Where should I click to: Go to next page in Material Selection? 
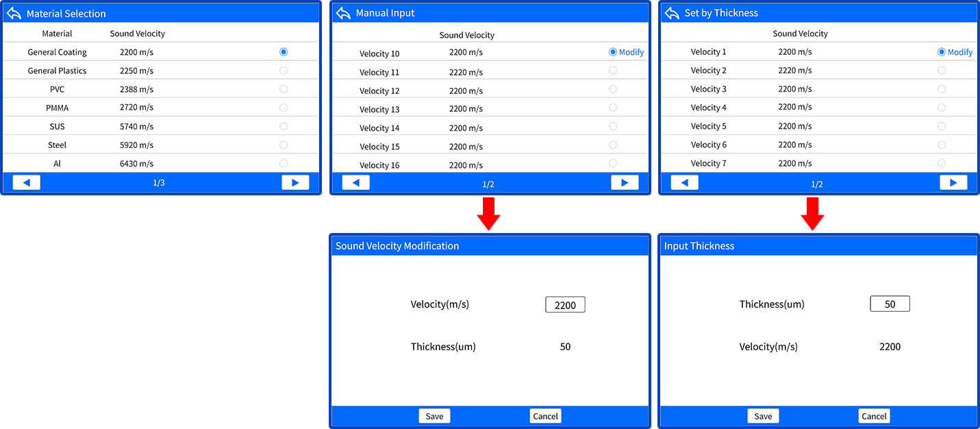click(295, 182)
